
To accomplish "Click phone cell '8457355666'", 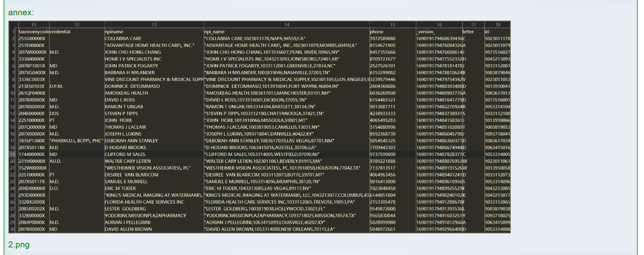I will point(393,52).
